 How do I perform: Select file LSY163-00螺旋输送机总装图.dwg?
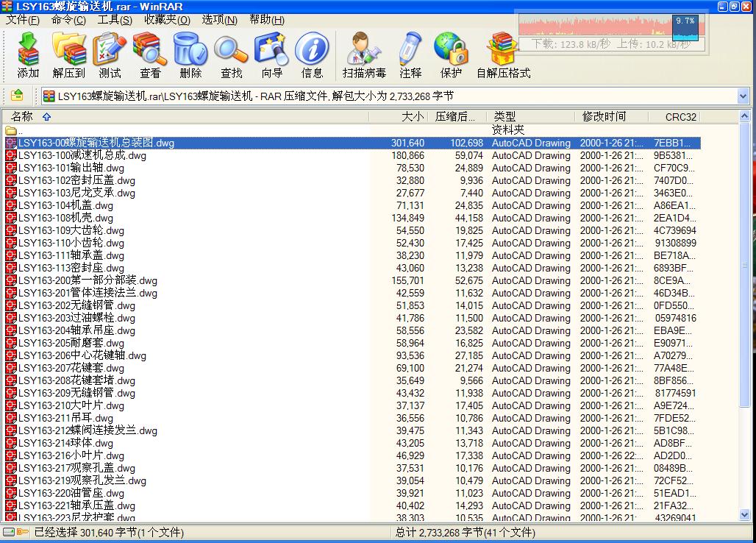click(x=352, y=143)
